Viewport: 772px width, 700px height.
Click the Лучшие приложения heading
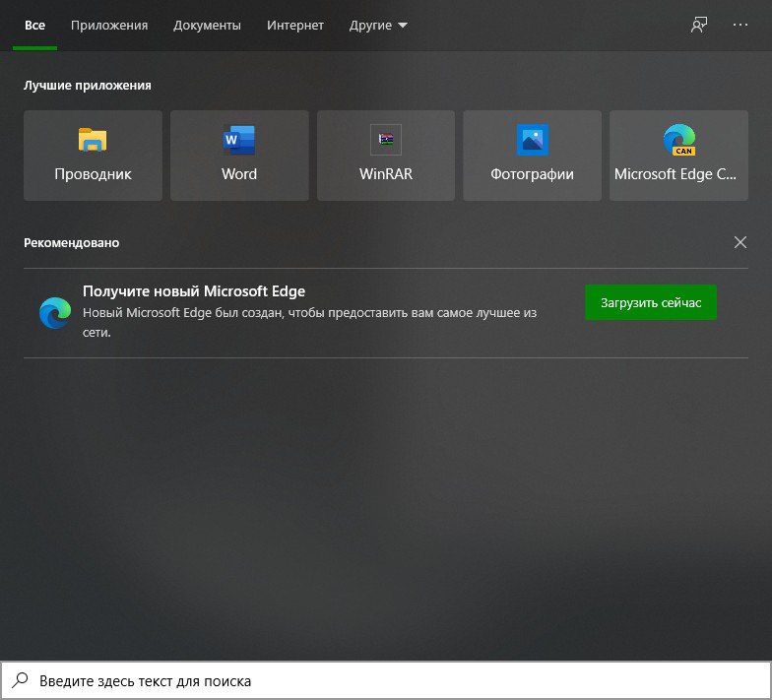(x=87, y=85)
